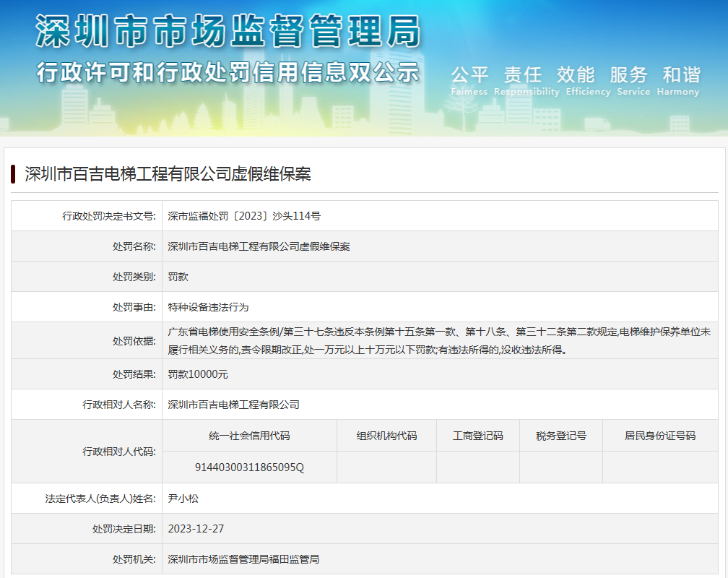Click the credit code 91440300311865095Q

(249, 467)
